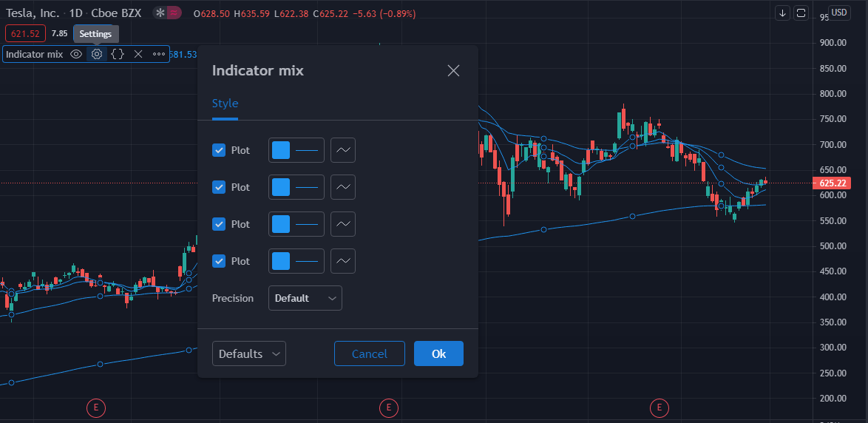Viewport: 868px width, 423px height.
Task: Open plot type menu for second Plot
Action: pos(342,187)
